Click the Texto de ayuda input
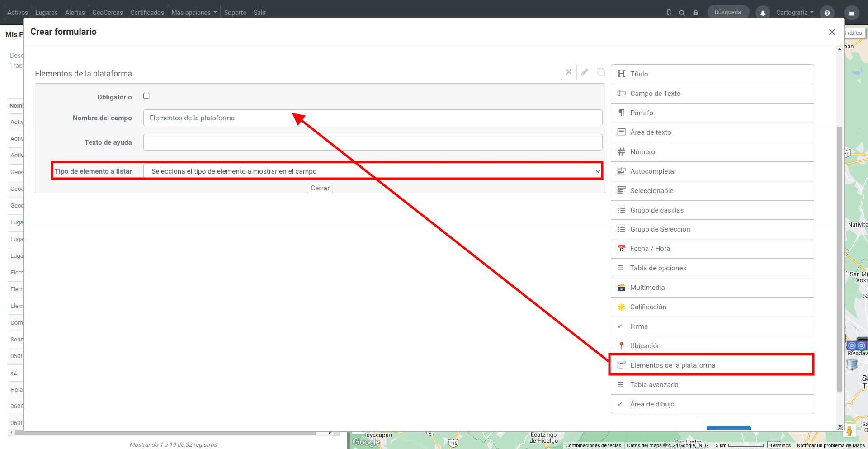 [373, 142]
